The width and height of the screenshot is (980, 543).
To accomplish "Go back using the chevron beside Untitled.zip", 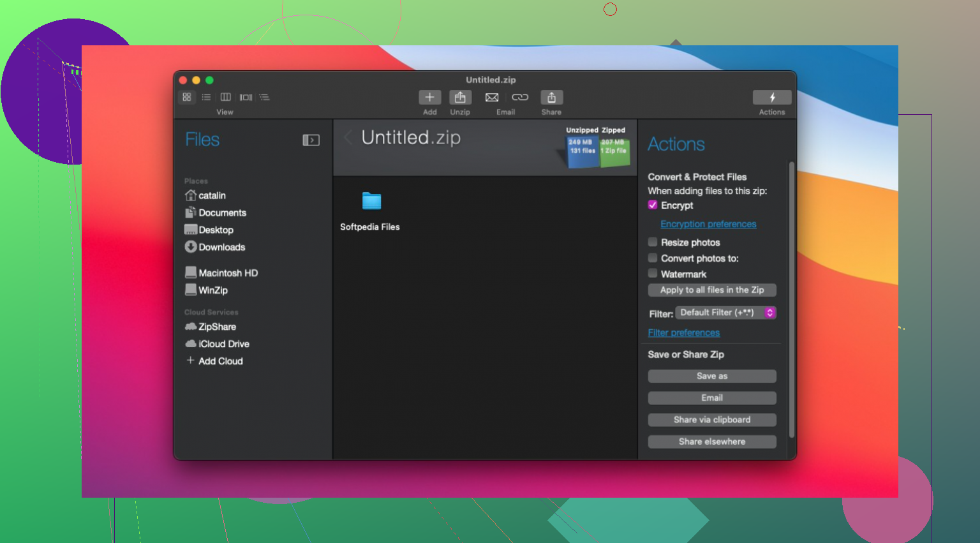I will coord(348,137).
